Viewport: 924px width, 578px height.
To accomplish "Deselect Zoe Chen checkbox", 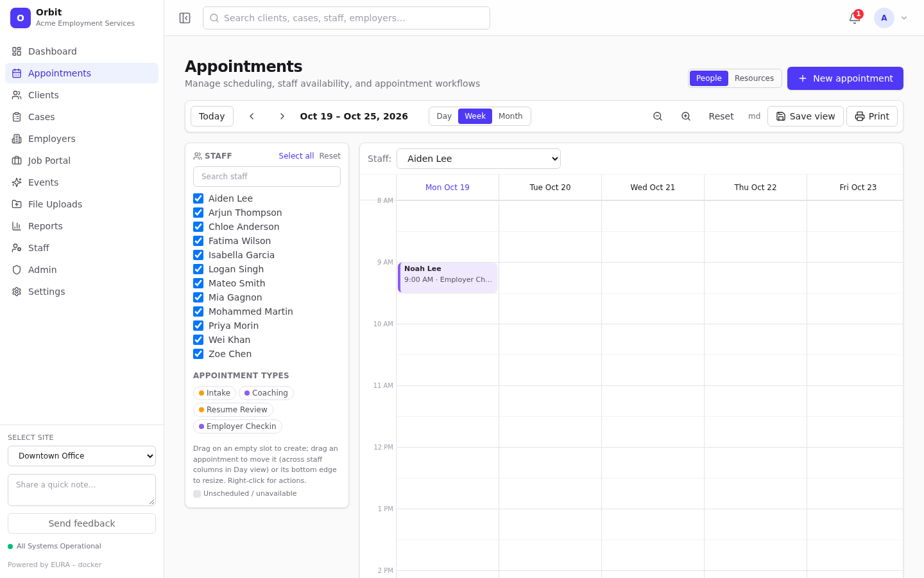I will (x=198, y=354).
